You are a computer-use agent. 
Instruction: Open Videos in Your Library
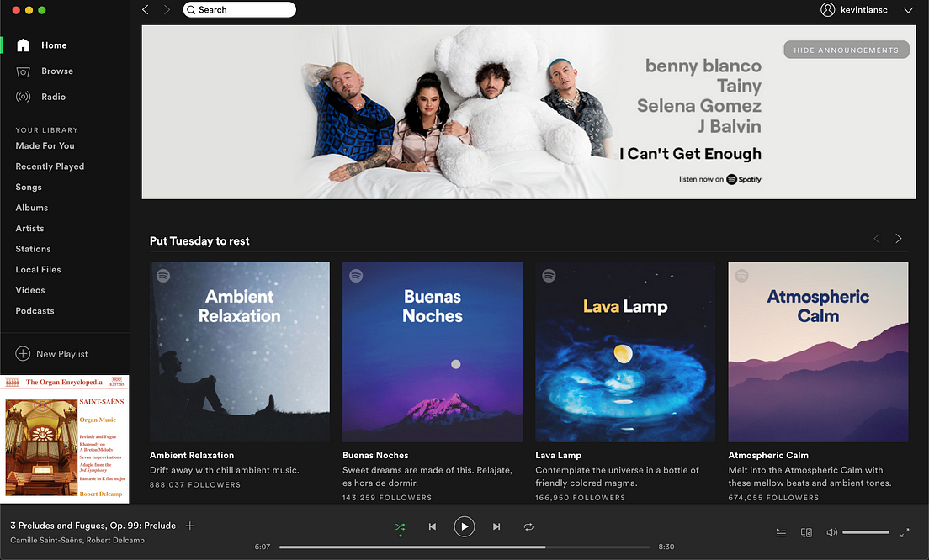(x=30, y=290)
